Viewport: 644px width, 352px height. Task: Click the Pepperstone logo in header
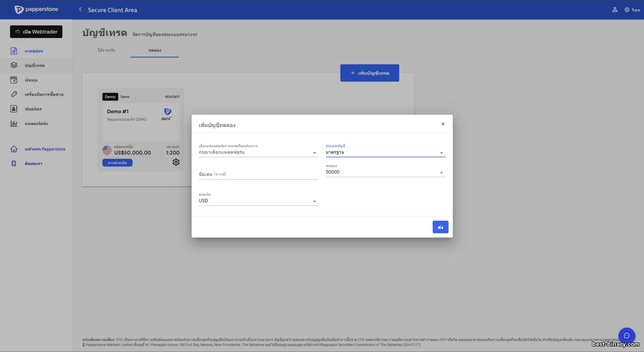click(36, 9)
